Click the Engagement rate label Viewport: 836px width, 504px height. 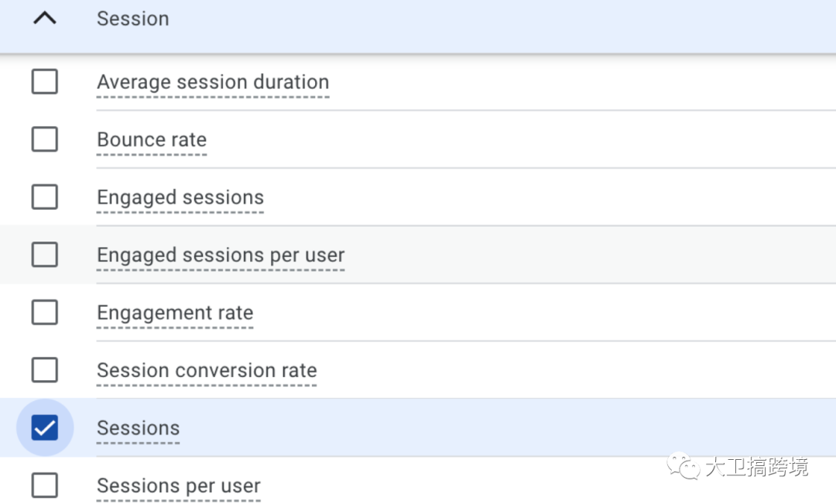click(x=175, y=313)
